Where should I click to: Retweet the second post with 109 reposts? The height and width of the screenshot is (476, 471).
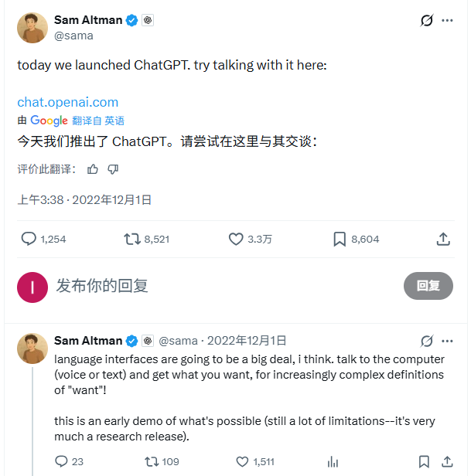pyautogui.click(x=151, y=461)
